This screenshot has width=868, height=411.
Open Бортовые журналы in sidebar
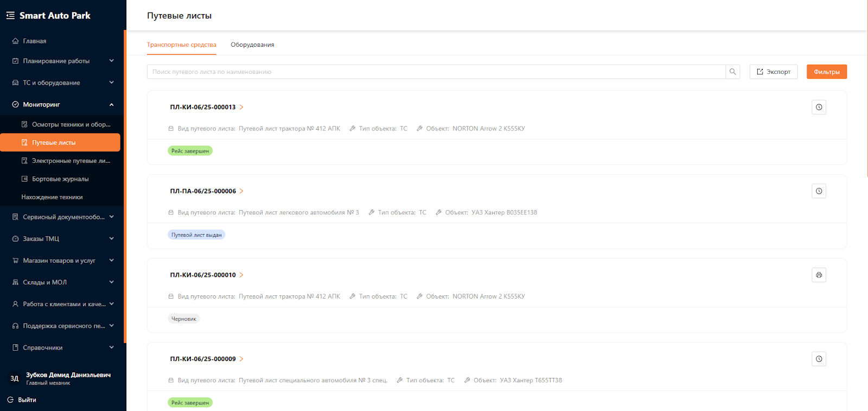pos(60,179)
